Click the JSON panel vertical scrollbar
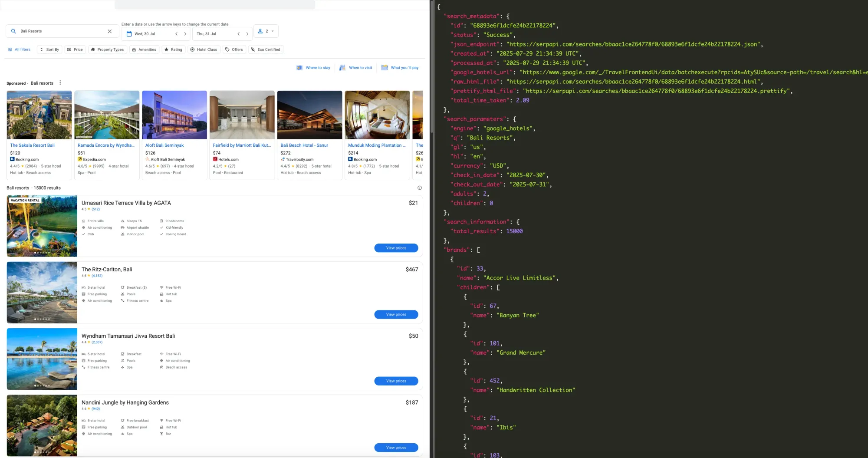This screenshot has height=458, width=868. [432, 67]
